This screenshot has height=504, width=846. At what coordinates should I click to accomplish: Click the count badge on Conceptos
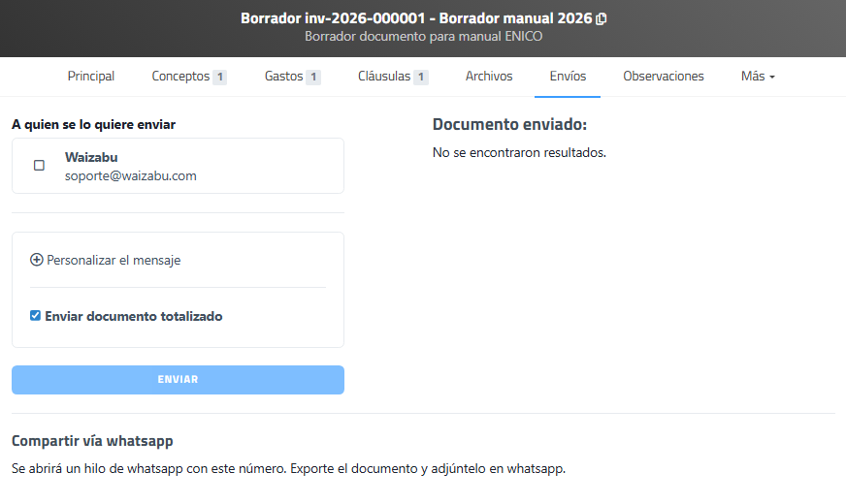pos(220,77)
